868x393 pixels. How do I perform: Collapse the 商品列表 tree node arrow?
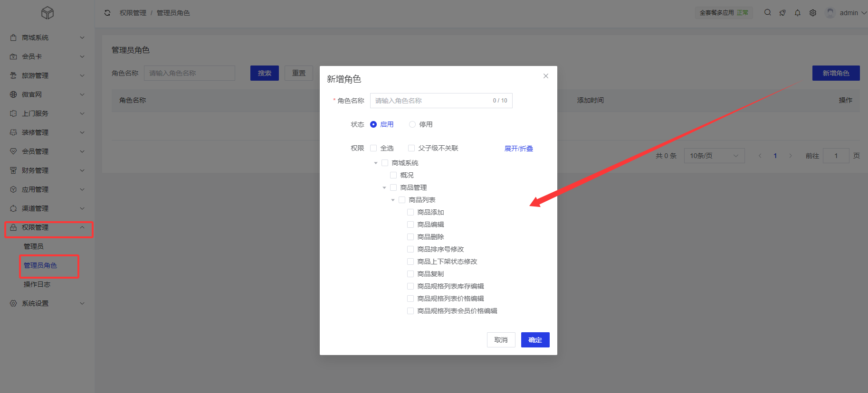pos(393,200)
